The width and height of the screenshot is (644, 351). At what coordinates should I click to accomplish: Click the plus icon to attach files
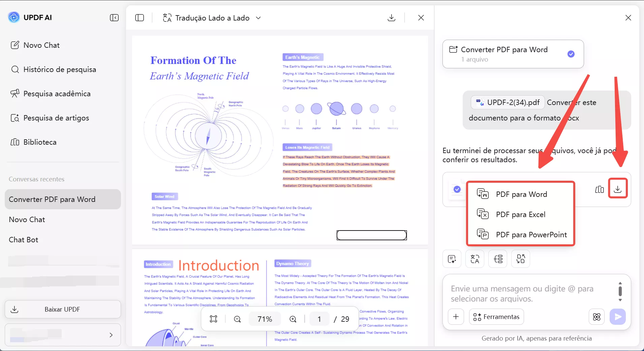point(456,317)
